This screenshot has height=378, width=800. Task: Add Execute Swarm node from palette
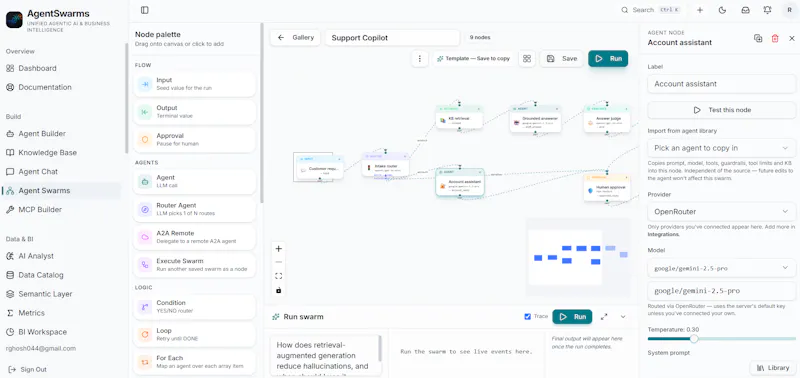194,265
